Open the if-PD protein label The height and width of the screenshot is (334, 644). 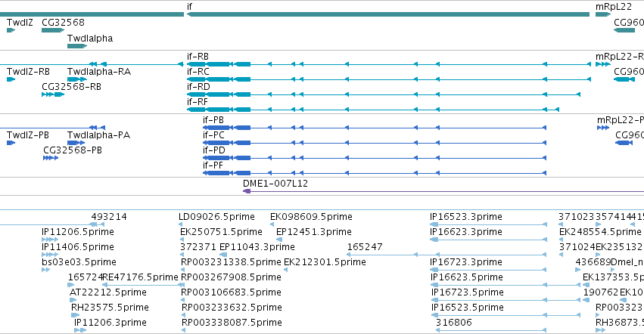214,150
